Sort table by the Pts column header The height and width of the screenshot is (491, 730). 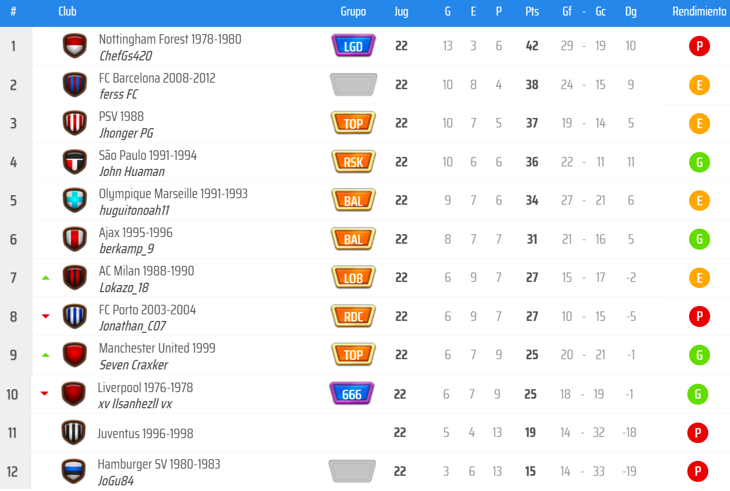pyautogui.click(x=532, y=12)
